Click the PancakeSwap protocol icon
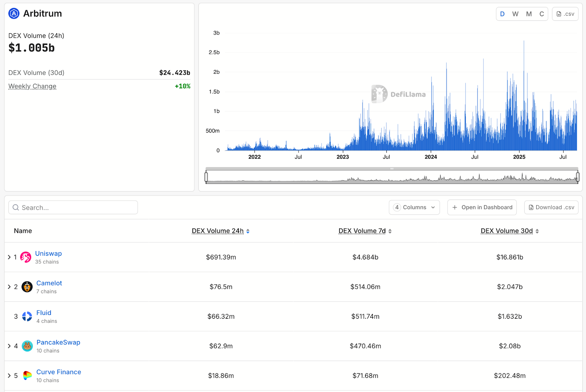586x392 pixels. (27, 346)
